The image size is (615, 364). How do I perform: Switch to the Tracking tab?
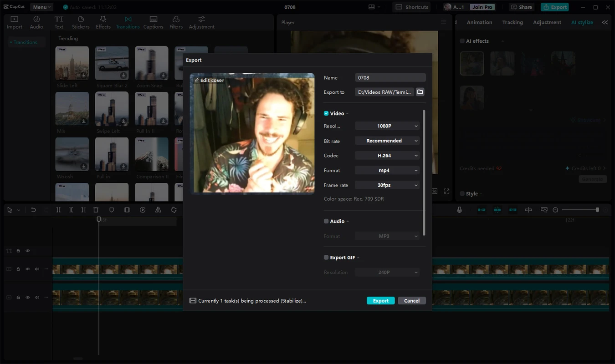pyautogui.click(x=512, y=22)
